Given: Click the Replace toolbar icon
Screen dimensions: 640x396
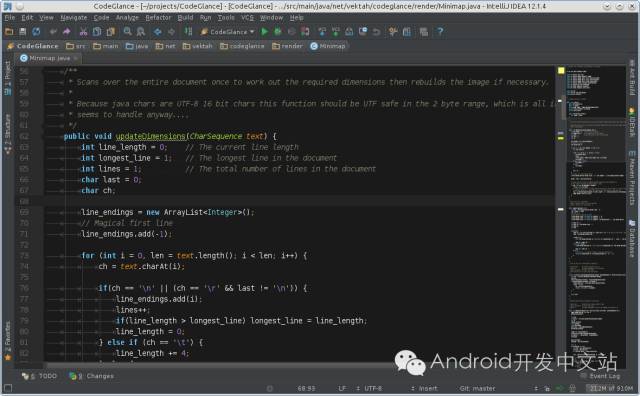Looking at the screenshot, I should tap(141, 31).
